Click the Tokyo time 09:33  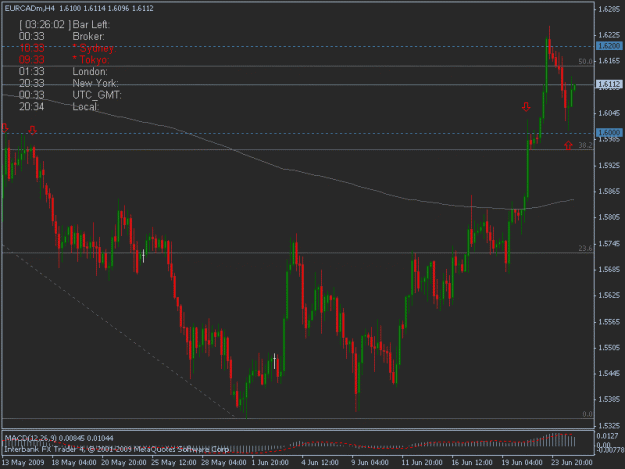click(31, 60)
